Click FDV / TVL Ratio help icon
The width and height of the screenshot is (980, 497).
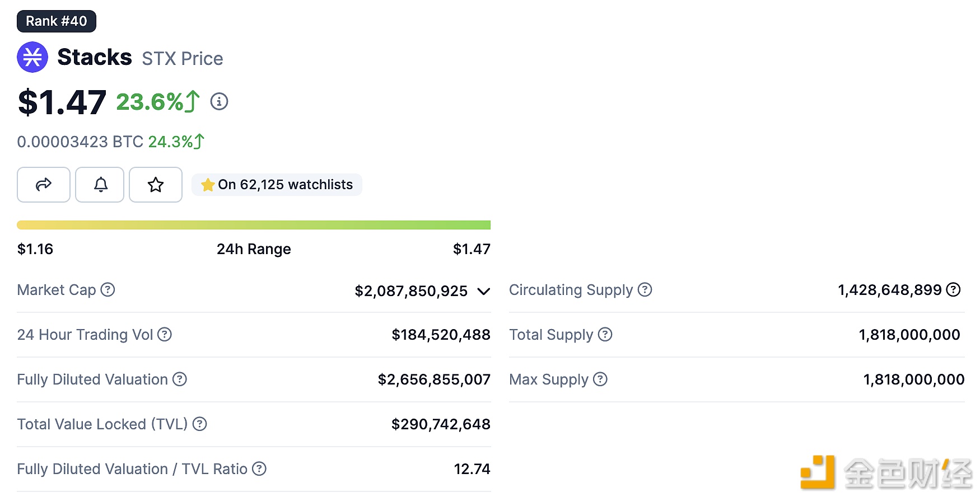(x=259, y=468)
